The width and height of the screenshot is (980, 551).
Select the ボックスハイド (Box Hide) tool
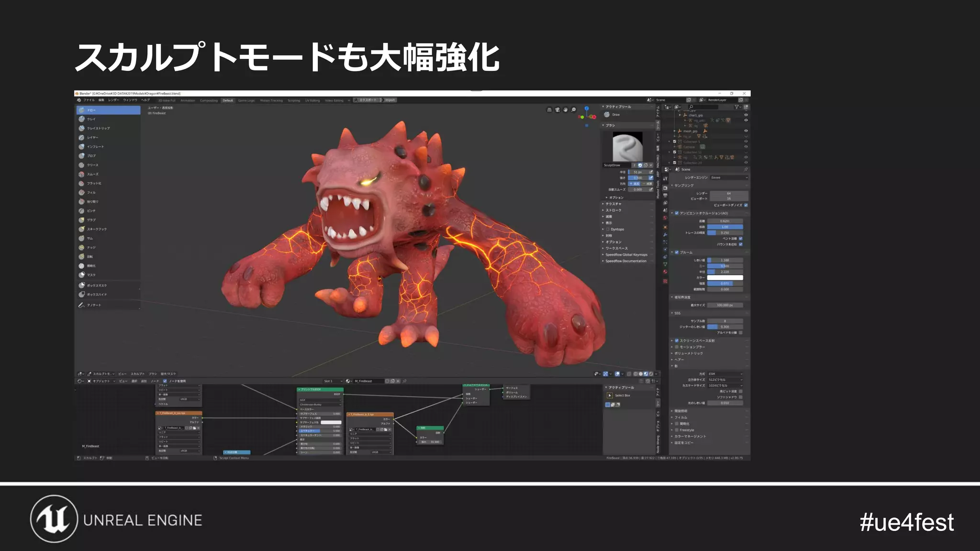[x=108, y=295]
